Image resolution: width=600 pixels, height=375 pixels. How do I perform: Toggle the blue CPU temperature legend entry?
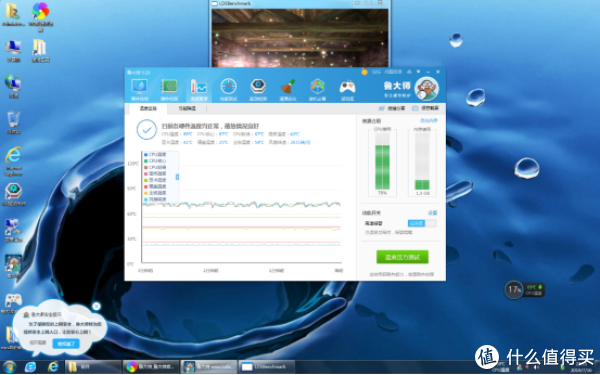[x=155, y=155]
